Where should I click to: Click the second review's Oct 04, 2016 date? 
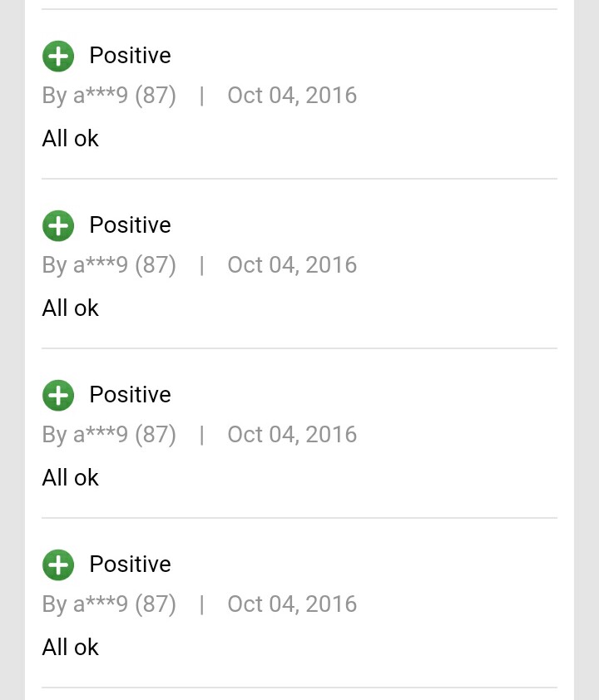pyautogui.click(x=292, y=265)
